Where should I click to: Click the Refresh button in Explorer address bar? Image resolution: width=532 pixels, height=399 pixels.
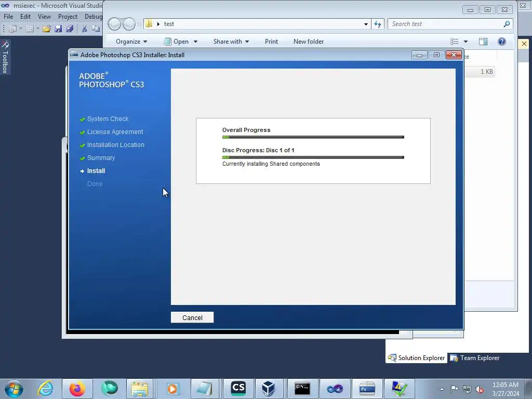coord(378,24)
